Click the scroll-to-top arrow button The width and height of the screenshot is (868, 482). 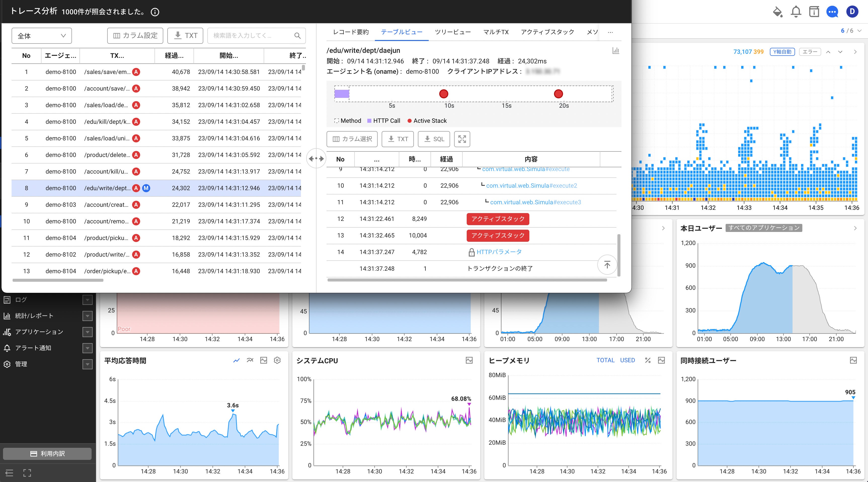[607, 265]
